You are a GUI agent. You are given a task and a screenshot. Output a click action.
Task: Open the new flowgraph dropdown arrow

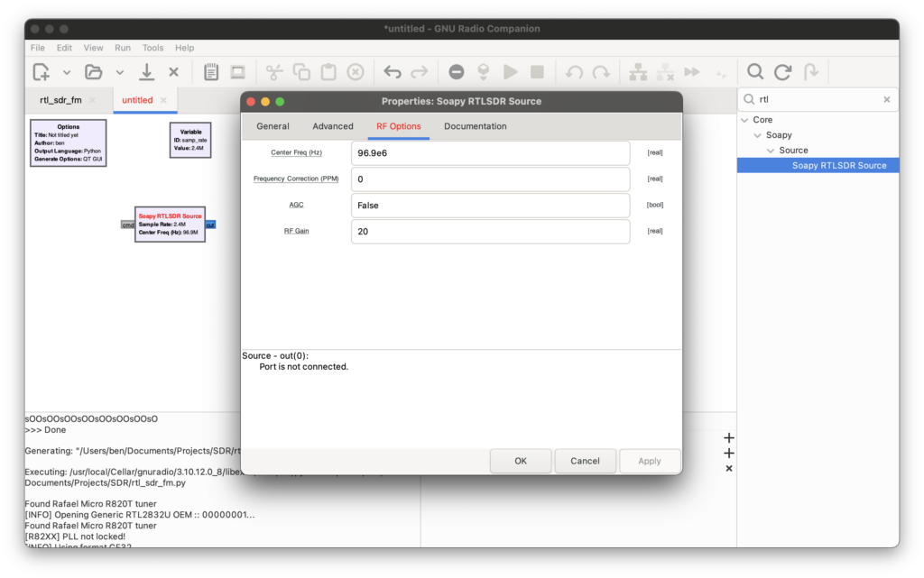pos(67,72)
